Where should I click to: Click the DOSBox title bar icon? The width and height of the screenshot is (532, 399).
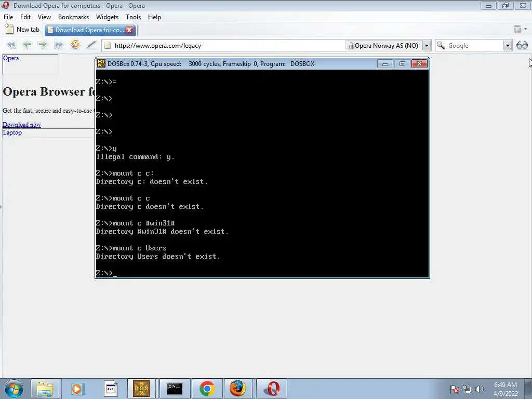tap(101, 64)
